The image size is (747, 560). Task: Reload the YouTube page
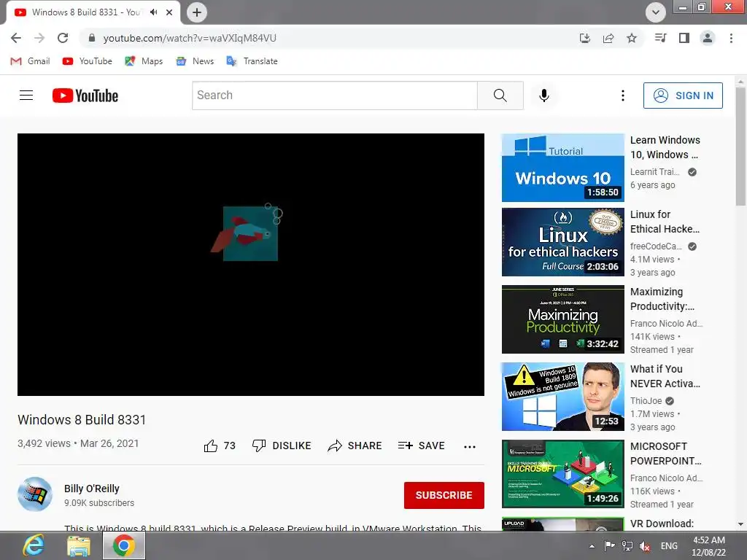click(x=63, y=38)
